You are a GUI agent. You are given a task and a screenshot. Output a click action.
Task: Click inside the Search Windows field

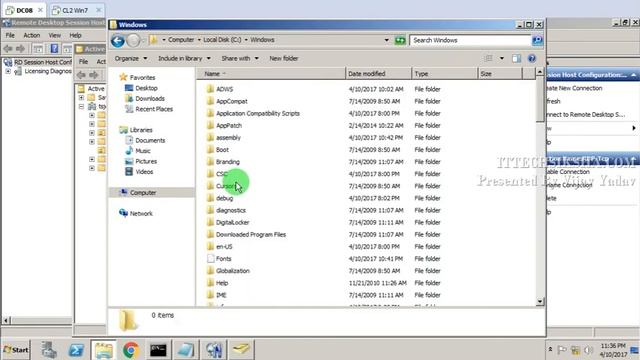[x=470, y=40]
